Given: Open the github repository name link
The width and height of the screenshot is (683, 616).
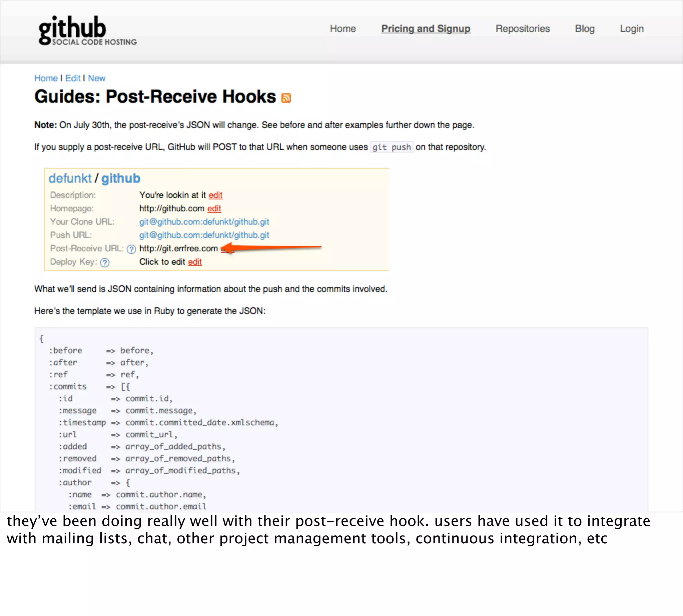Looking at the screenshot, I should (x=120, y=178).
